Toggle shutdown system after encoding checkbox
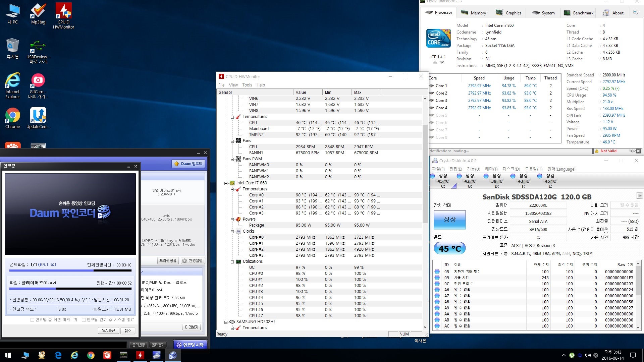 point(84,320)
